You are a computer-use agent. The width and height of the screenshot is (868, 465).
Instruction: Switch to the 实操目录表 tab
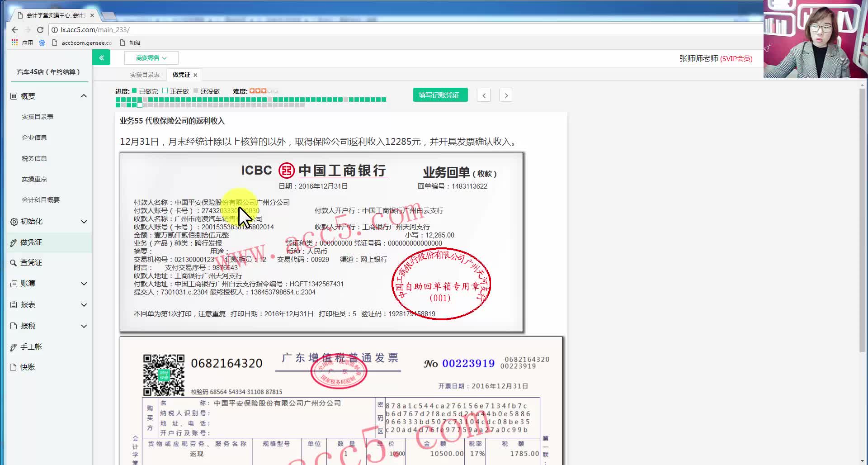[145, 75]
